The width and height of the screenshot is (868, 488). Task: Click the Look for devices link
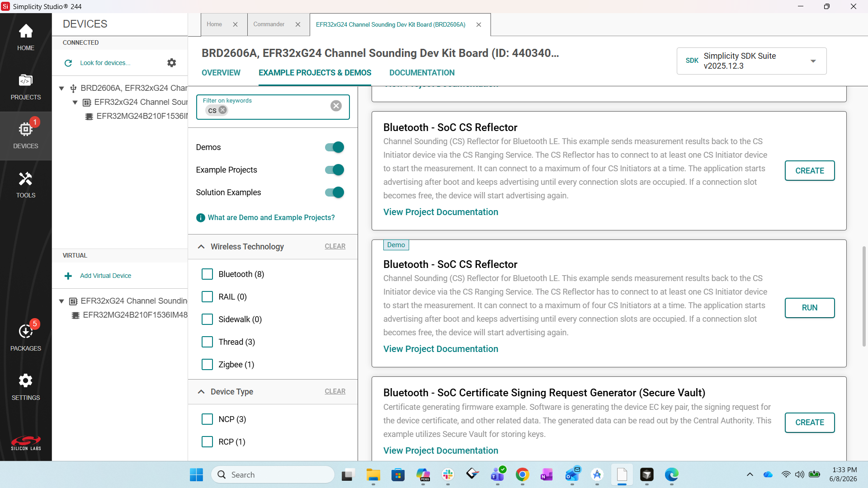point(105,63)
